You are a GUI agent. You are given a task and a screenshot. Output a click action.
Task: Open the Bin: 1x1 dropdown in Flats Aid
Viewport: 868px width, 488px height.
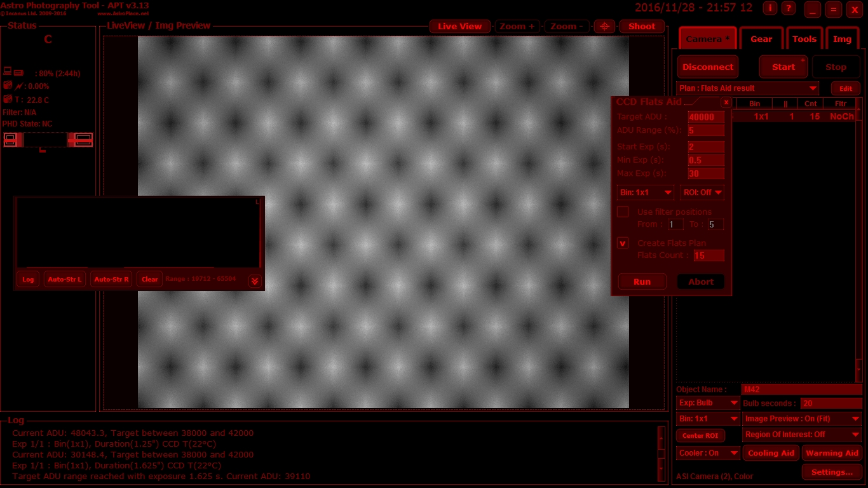click(645, 193)
